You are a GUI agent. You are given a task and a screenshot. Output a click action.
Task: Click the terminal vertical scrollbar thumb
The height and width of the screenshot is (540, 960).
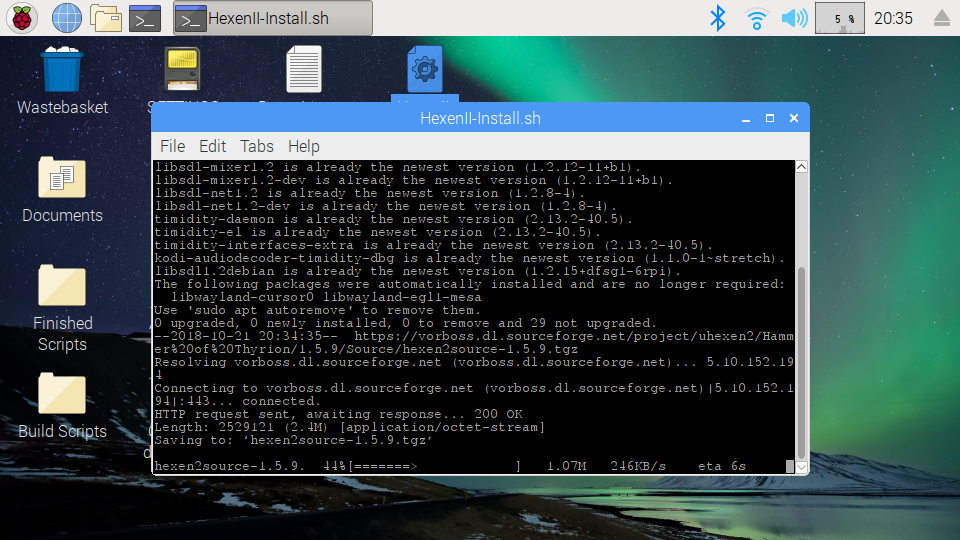tap(801, 362)
